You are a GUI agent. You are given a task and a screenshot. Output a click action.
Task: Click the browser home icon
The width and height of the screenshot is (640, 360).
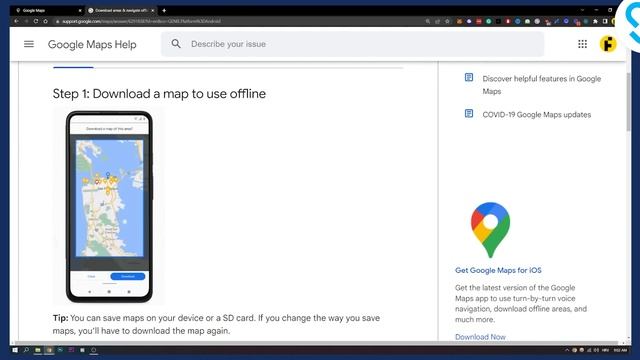coord(46,21)
